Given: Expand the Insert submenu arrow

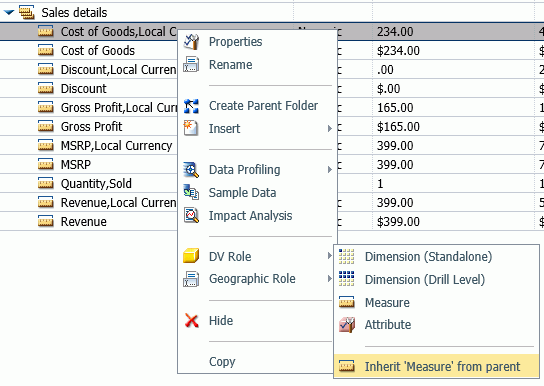Looking at the screenshot, I should [x=329, y=129].
